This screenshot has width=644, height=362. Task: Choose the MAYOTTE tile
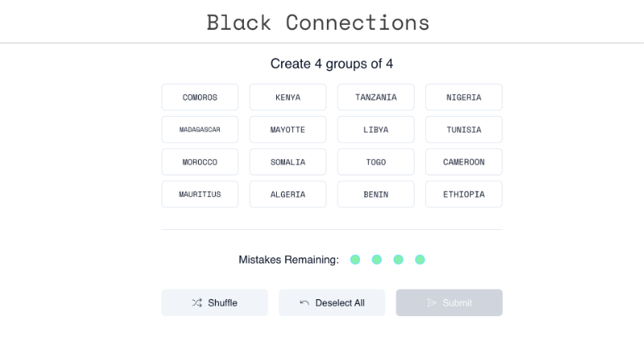pos(287,130)
